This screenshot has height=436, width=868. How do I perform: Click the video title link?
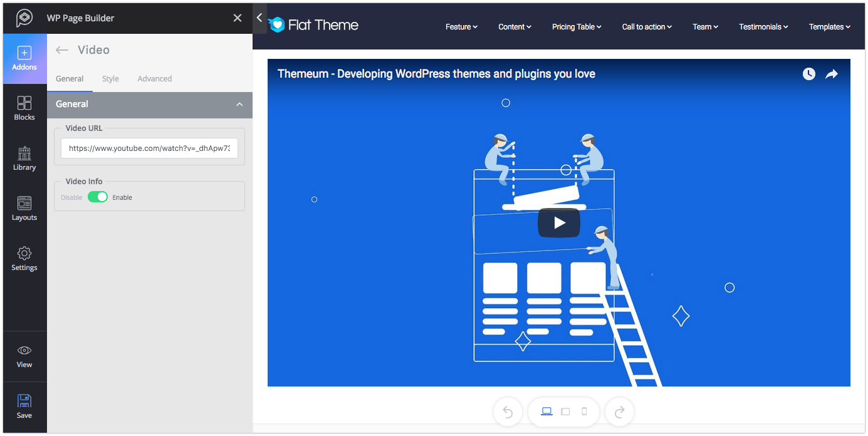pyautogui.click(x=436, y=74)
